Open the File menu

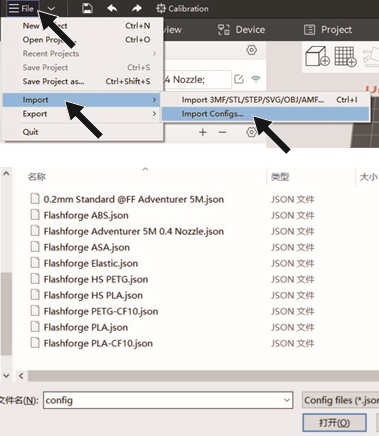23,8
